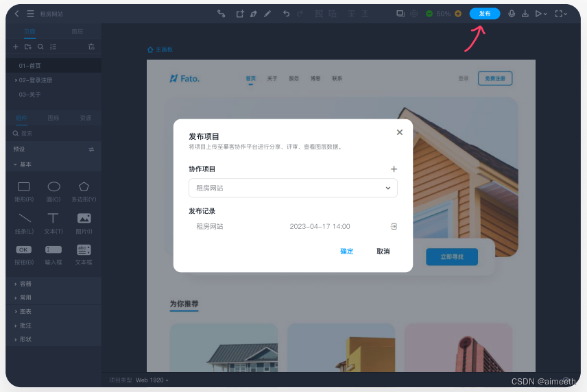Add a new page with plus icon
The width and height of the screenshot is (587, 392).
tap(15, 47)
